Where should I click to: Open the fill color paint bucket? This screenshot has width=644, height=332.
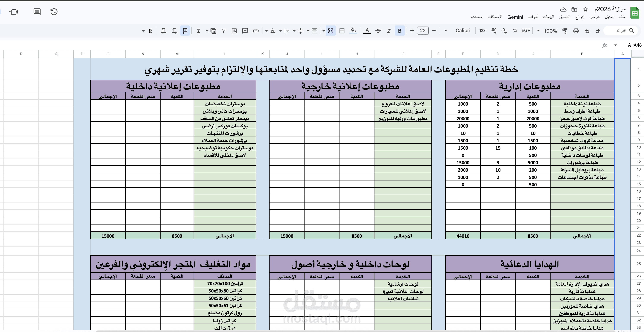pyautogui.click(x=353, y=30)
